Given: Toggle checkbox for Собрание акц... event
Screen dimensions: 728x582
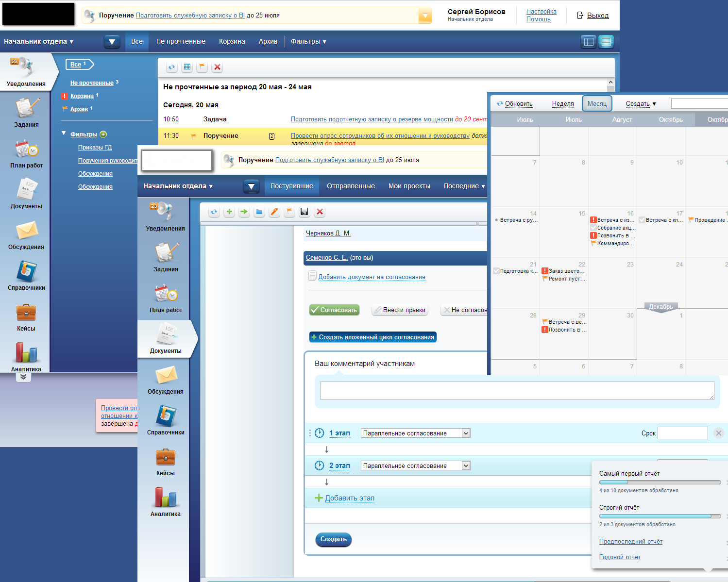Looking at the screenshot, I should [x=593, y=228].
